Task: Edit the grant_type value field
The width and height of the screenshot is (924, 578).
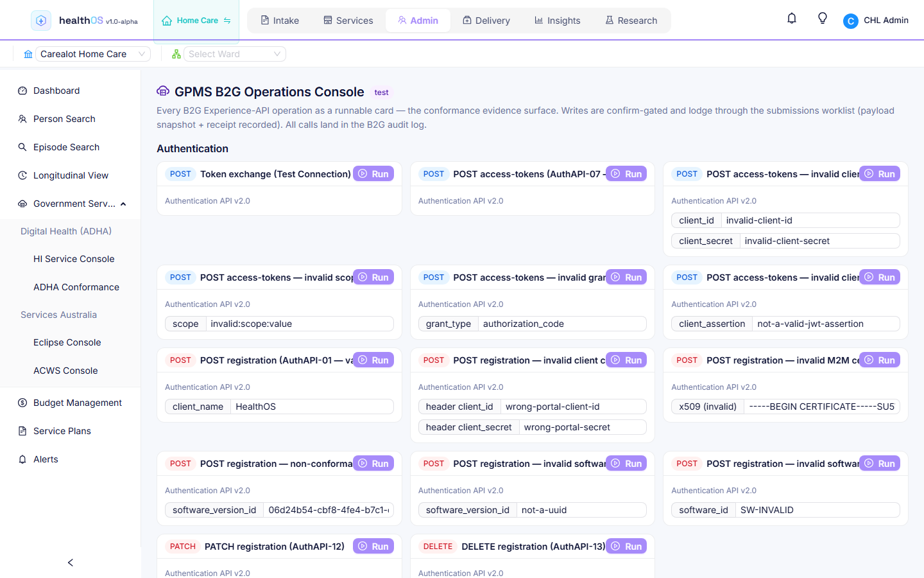Action: pos(562,324)
